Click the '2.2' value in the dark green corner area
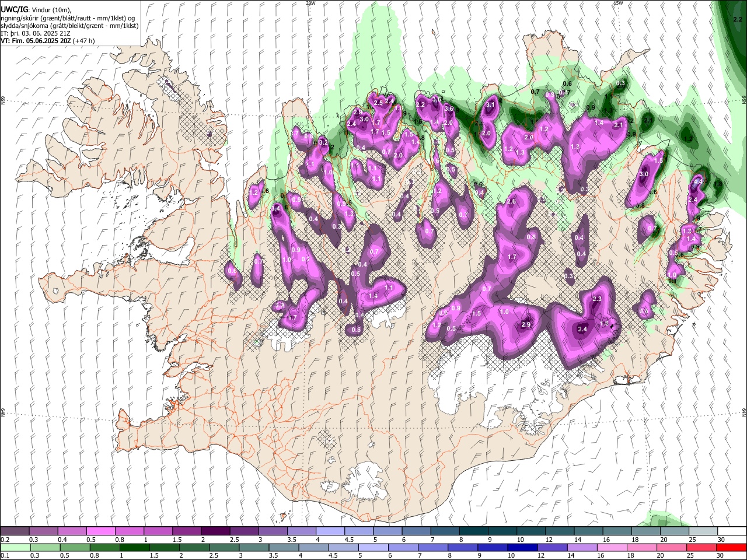The height and width of the screenshot is (560, 747). point(736,19)
